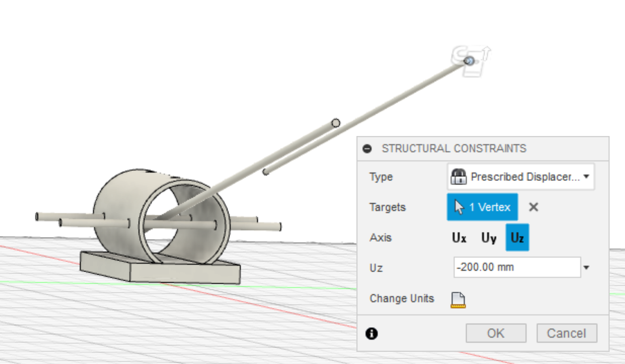Clear the selected vertex target
Screen dimensions: 625x364
click(533, 207)
